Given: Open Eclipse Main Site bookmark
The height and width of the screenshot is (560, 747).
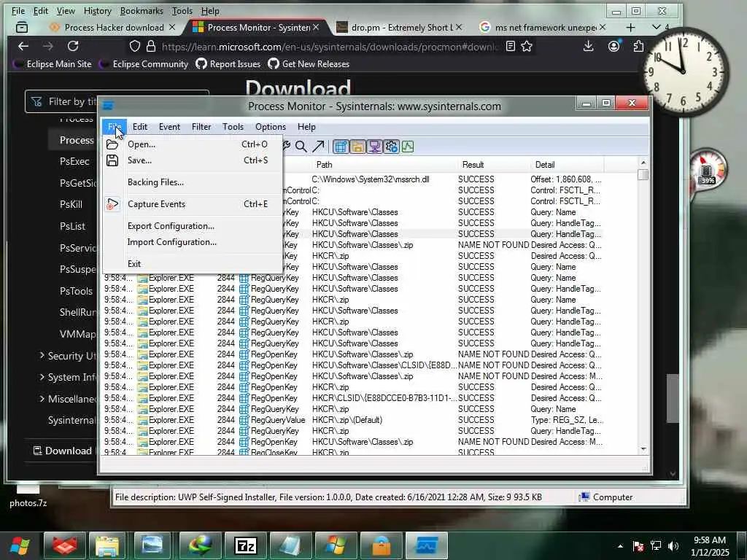Looking at the screenshot, I should (53, 64).
